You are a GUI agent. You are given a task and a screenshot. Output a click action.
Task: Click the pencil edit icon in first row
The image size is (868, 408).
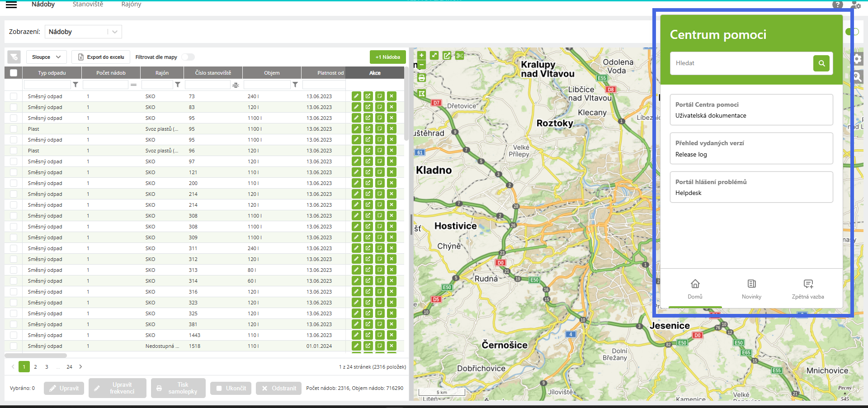(x=356, y=96)
